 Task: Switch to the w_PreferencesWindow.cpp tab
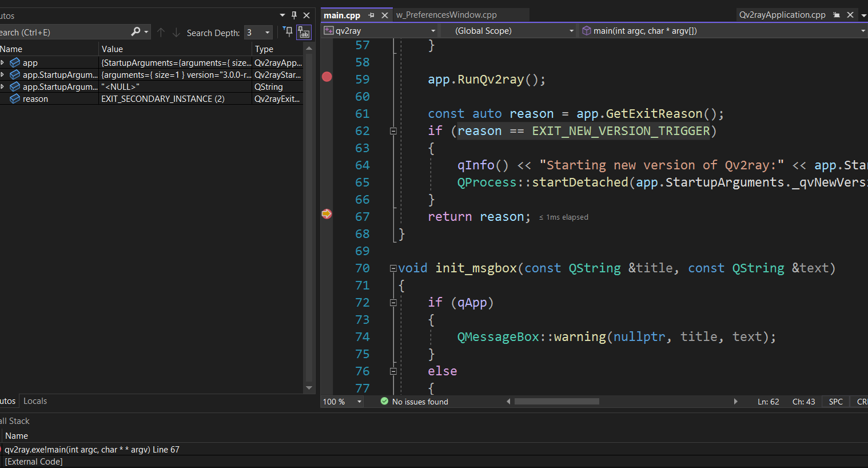pos(446,15)
